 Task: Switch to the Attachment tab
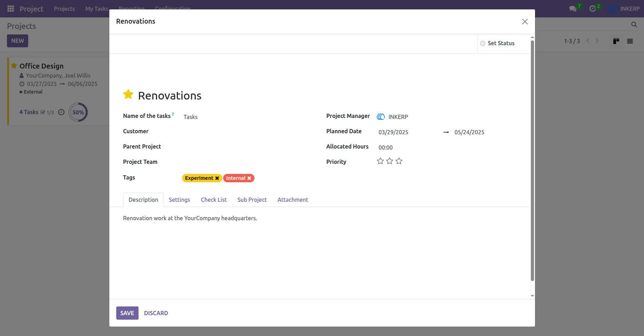[293, 200]
